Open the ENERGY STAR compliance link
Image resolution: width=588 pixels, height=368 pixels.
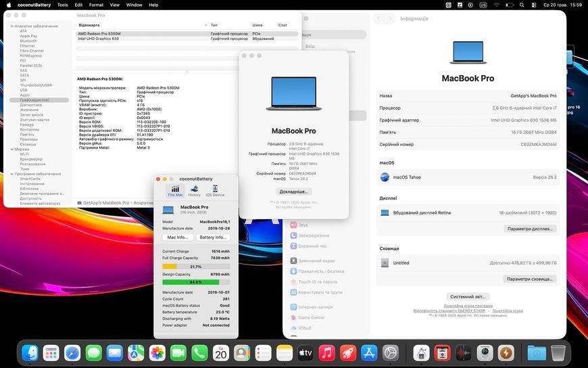[x=449, y=311]
